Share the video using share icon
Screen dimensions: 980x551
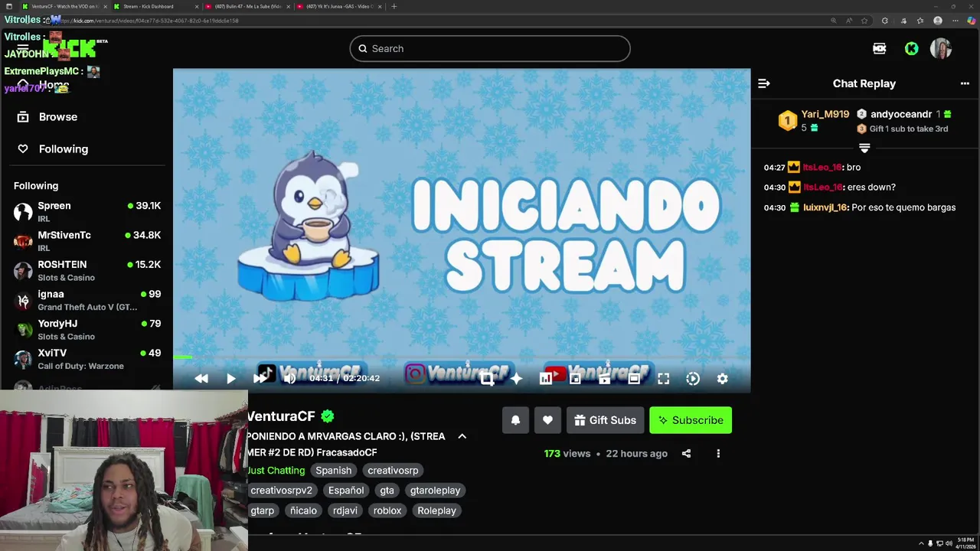tap(686, 453)
